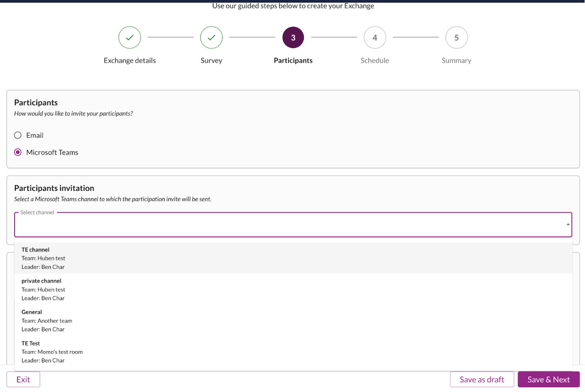Pick General channel of Another team

click(x=293, y=321)
